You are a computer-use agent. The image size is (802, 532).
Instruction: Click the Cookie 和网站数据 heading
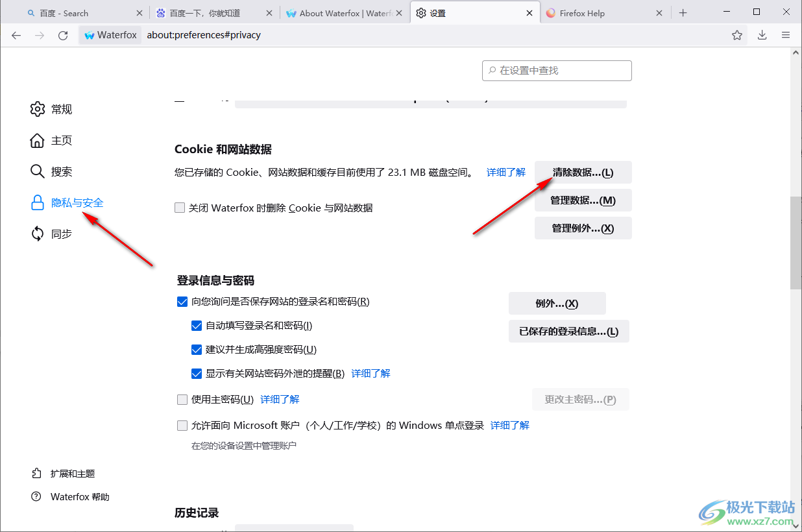[223, 149]
